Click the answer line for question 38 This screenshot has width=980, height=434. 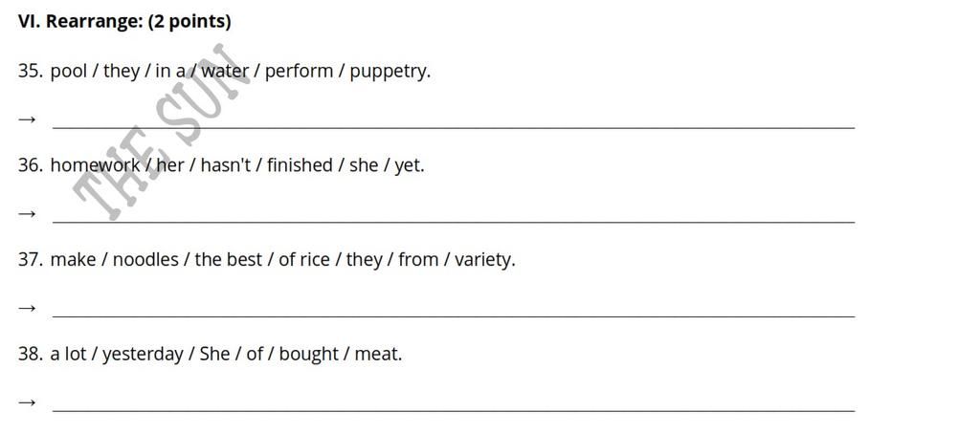(454, 410)
